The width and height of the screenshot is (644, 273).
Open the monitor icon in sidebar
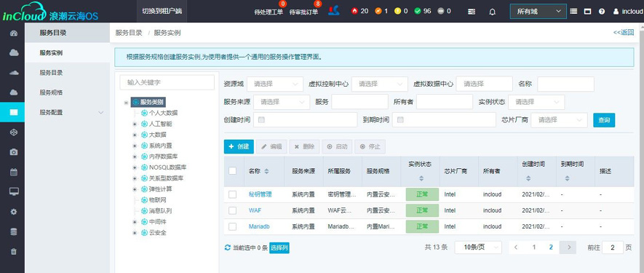click(x=14, y=191)
